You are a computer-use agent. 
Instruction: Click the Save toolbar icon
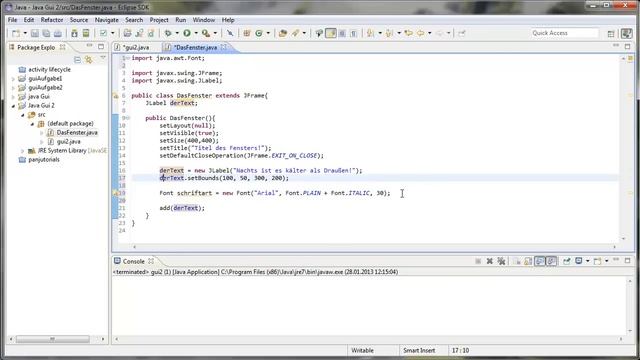[35, 33]
